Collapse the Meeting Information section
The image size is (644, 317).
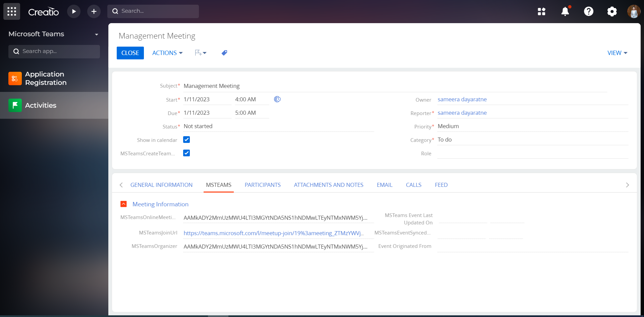point(124,204)
